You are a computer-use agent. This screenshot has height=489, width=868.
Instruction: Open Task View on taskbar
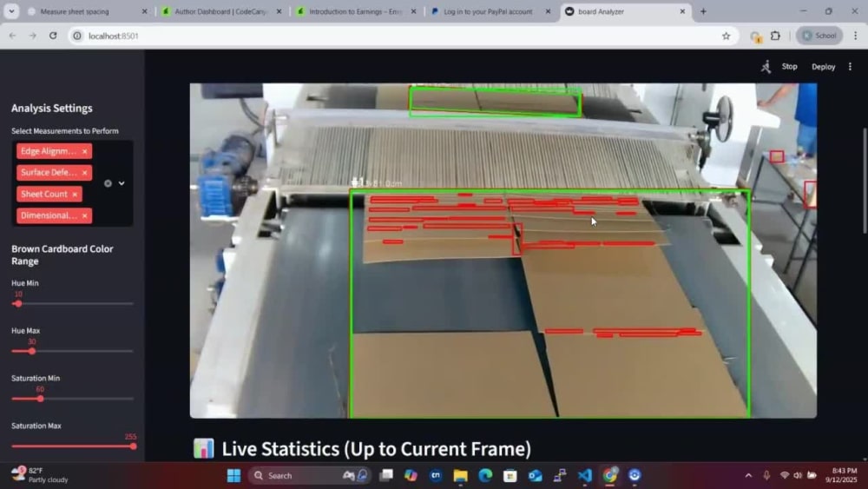click(x=386, y=475)
